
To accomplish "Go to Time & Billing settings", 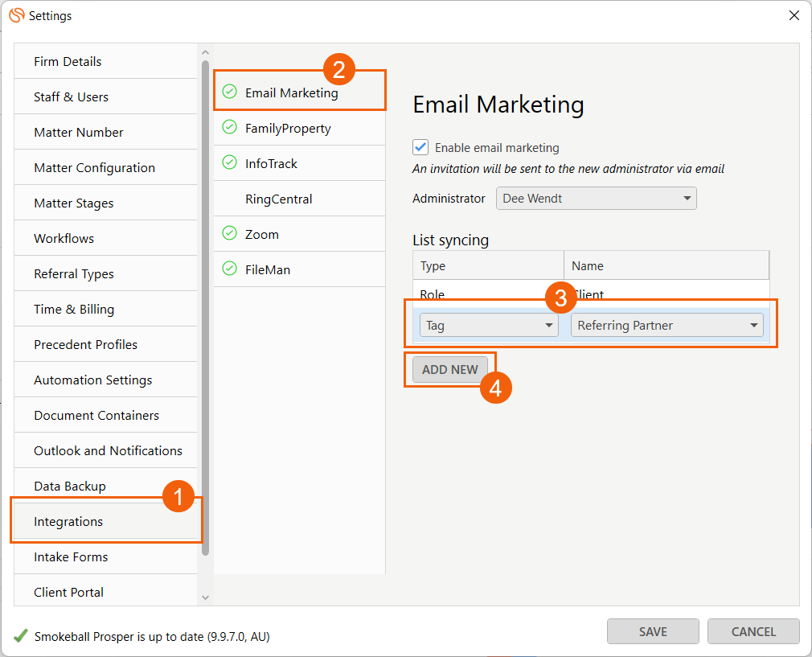I will point(105,310).
